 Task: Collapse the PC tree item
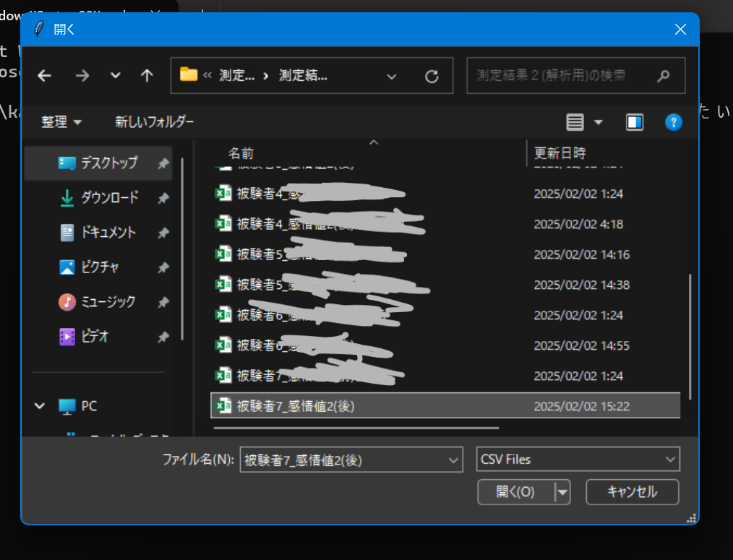(x=40, y=406)
